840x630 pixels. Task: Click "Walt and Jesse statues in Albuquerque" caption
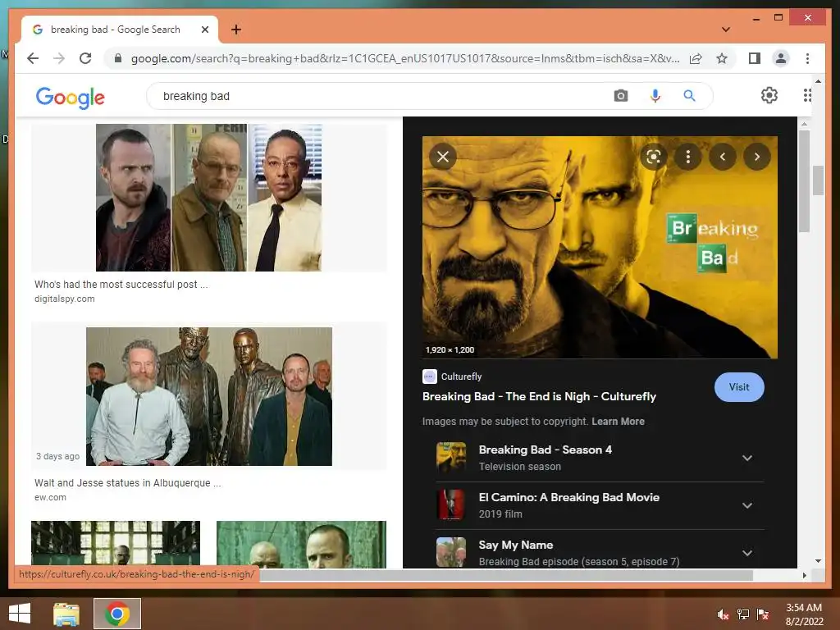pos(127,482)
